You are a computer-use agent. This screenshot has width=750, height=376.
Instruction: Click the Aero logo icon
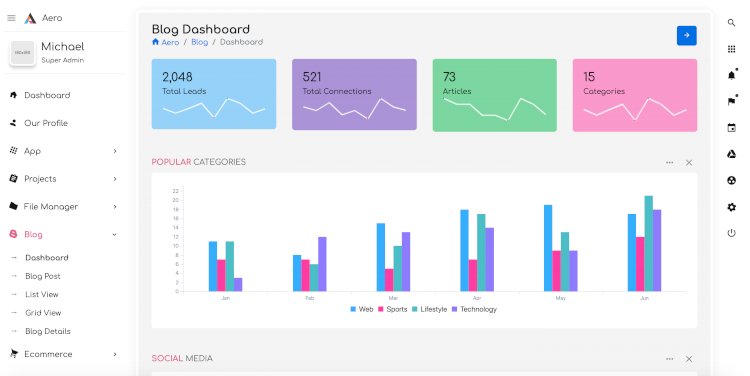click(30, 18)
